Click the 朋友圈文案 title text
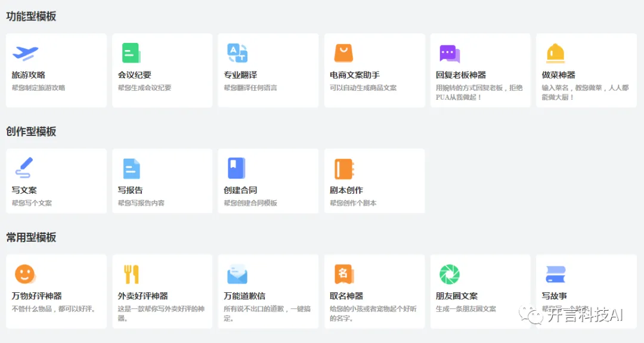Image resolution: width=644 pixels, height=343 pixels. pos(457,296)
